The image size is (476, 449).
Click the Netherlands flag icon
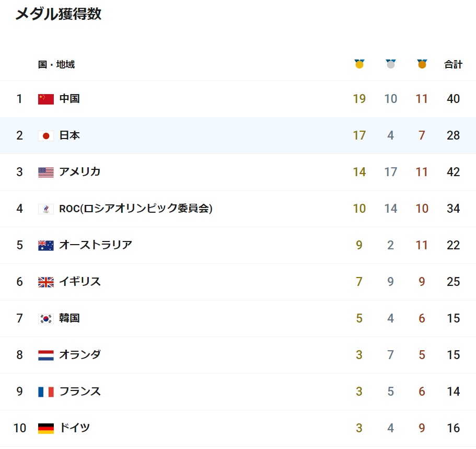point(46,355)
